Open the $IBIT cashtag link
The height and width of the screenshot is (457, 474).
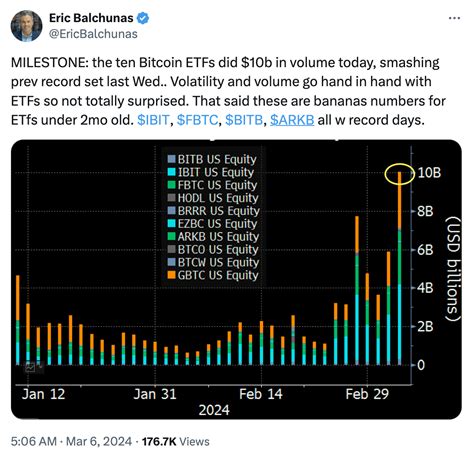click(153, 120)
